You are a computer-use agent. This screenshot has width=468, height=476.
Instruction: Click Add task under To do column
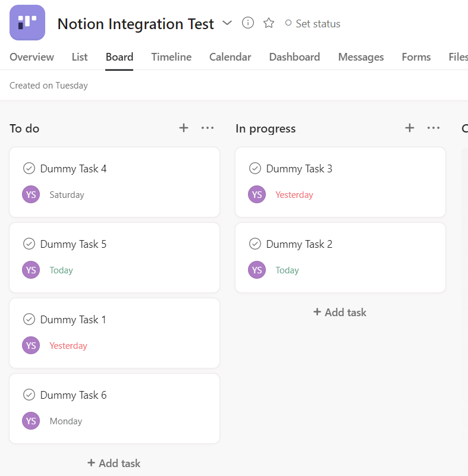pyautogui.click(x=114, y=464)
